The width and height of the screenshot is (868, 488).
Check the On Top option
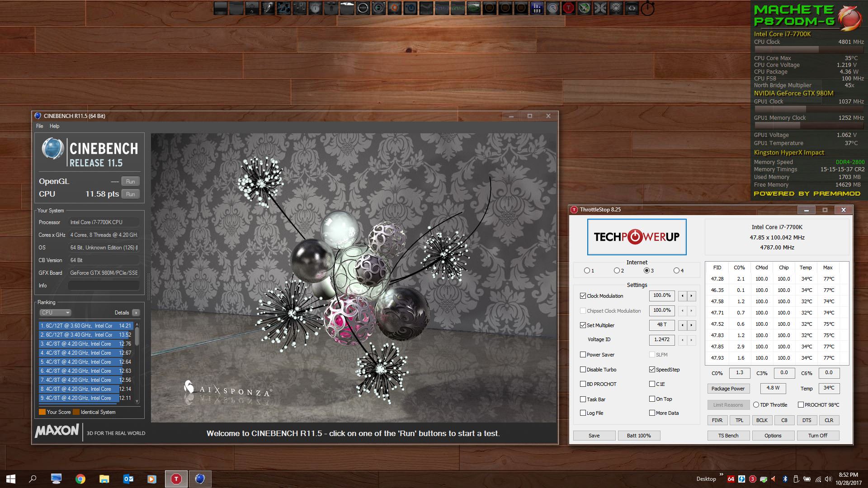pyautogui.click(x=652, y=399)
